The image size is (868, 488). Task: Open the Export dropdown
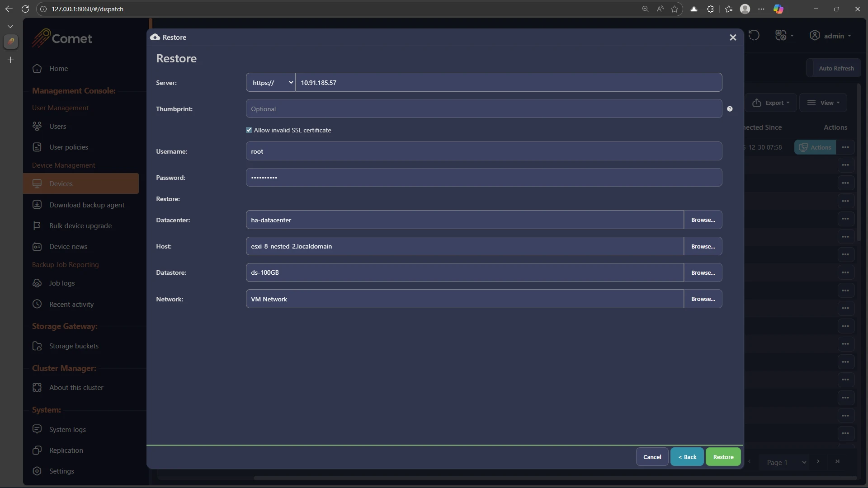coord(770,103)
